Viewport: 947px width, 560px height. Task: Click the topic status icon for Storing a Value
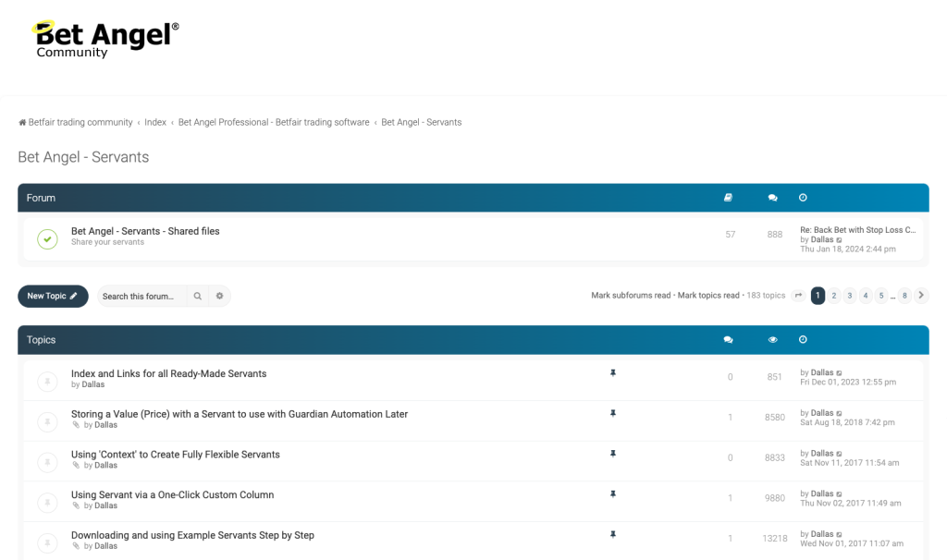(x=47, y=421)
